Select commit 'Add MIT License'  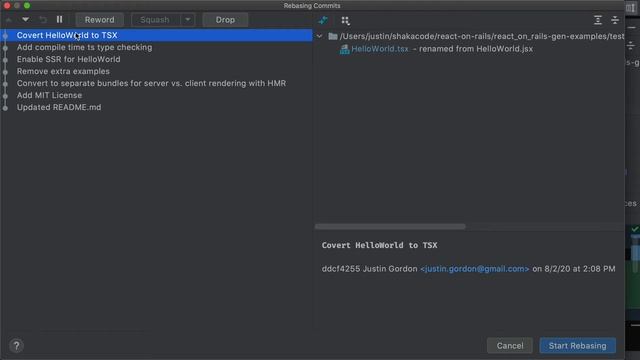(156, 95)
